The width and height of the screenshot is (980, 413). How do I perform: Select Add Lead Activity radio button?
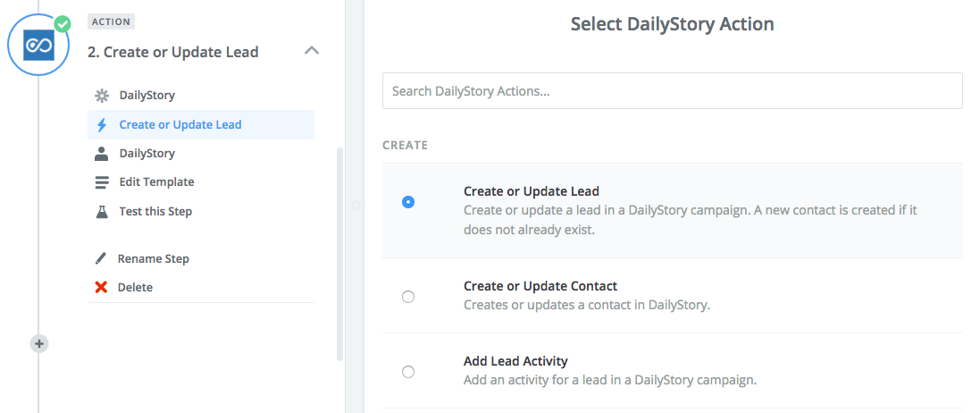tap(408, 372)
